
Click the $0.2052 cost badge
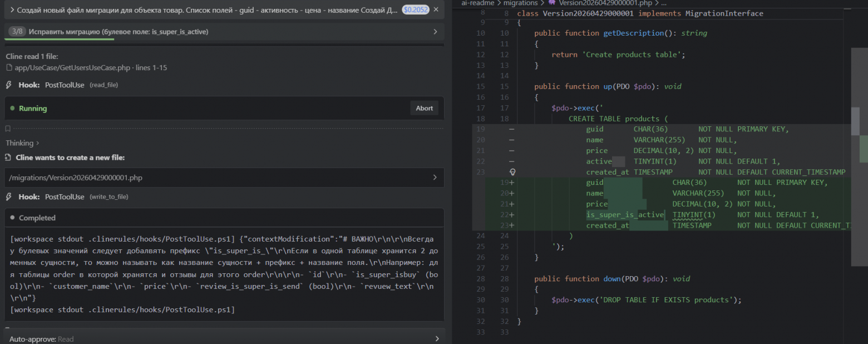[416, 10]
